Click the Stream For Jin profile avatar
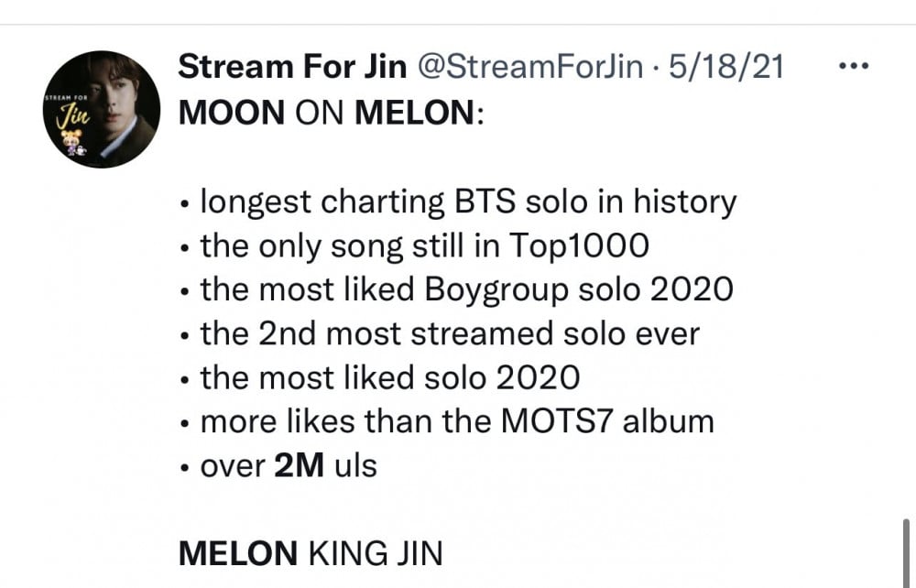916x588 pixels. tap(102, 109)
